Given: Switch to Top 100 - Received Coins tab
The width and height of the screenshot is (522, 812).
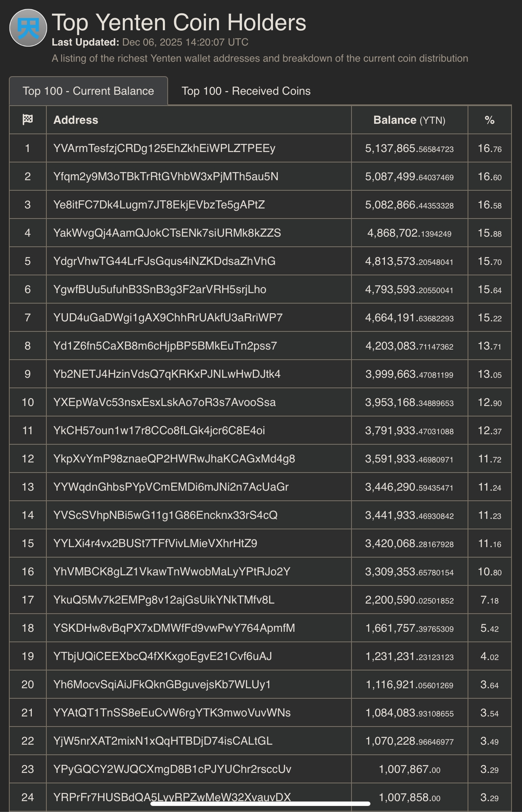Looking at the screenshot, I should 246,91.
